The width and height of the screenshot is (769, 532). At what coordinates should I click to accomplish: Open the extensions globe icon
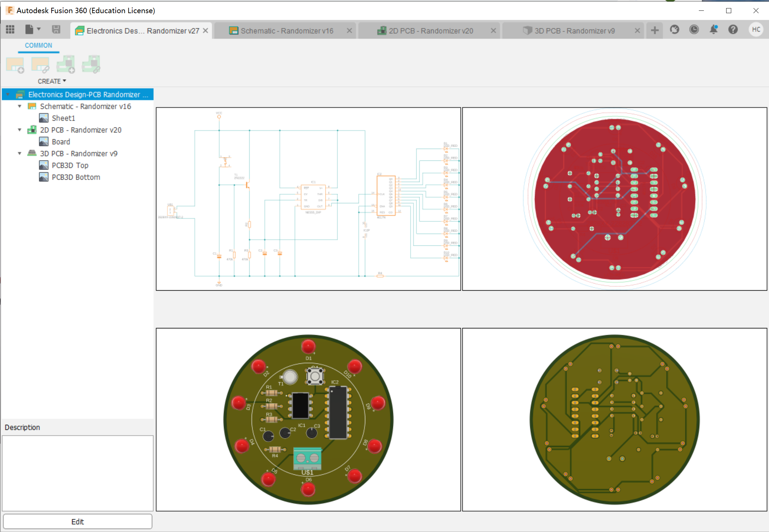tap(675, 30)
